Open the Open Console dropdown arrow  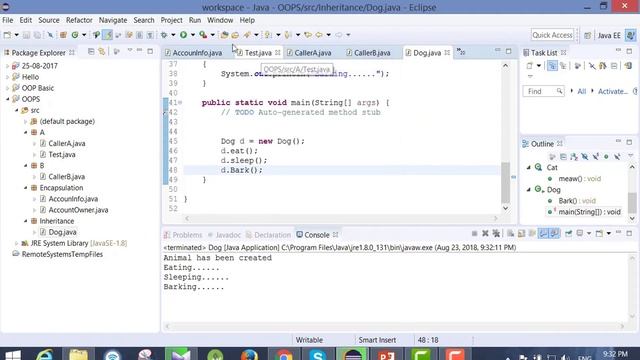click(609, 233)
